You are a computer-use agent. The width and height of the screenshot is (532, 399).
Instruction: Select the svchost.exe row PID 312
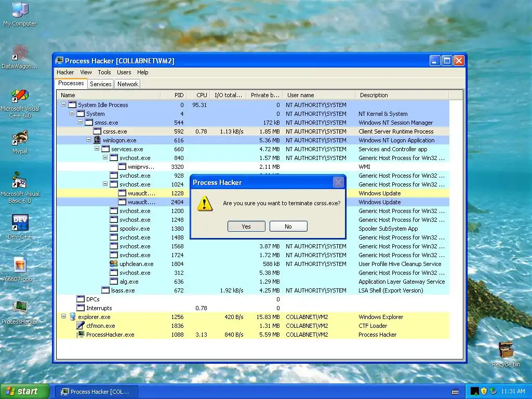coord(253,272)
